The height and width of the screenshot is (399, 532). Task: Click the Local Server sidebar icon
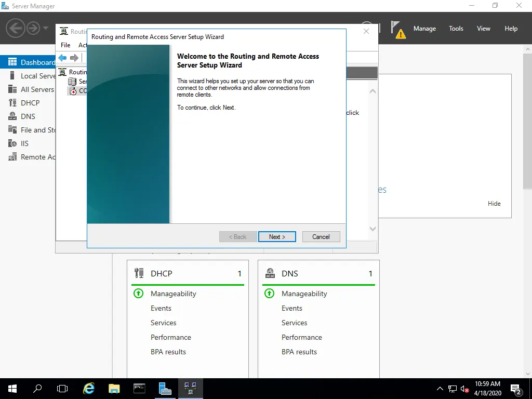pos(12,76)
